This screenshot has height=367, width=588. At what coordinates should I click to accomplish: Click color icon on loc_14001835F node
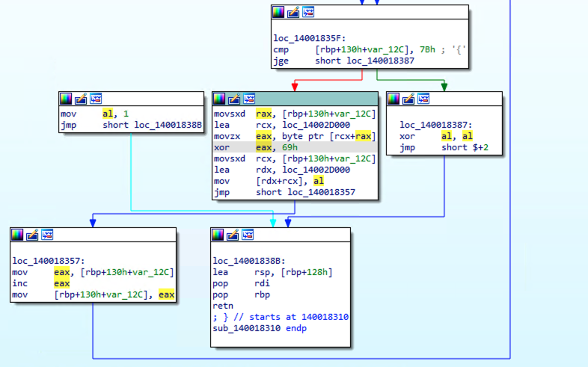point(279,12)
